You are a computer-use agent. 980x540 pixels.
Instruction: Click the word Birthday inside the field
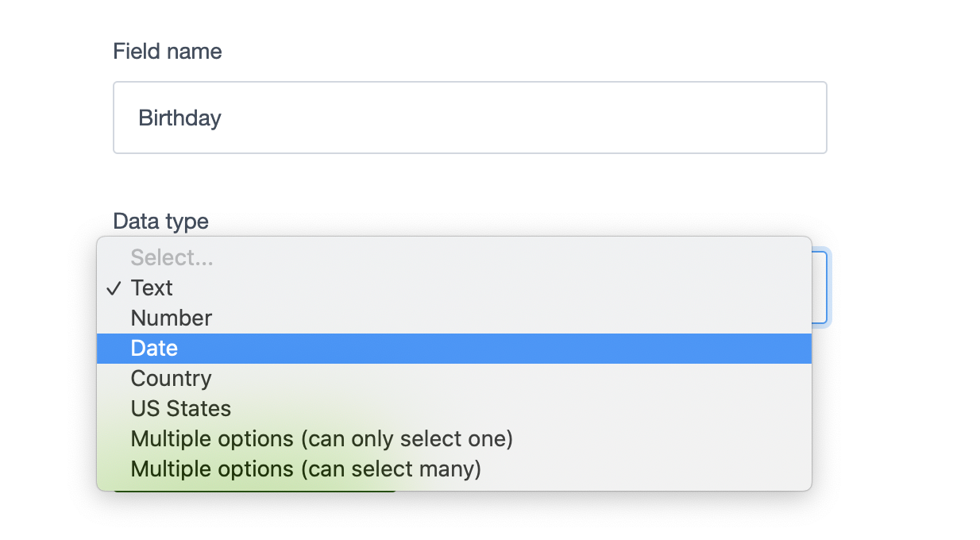coord(179,118)
